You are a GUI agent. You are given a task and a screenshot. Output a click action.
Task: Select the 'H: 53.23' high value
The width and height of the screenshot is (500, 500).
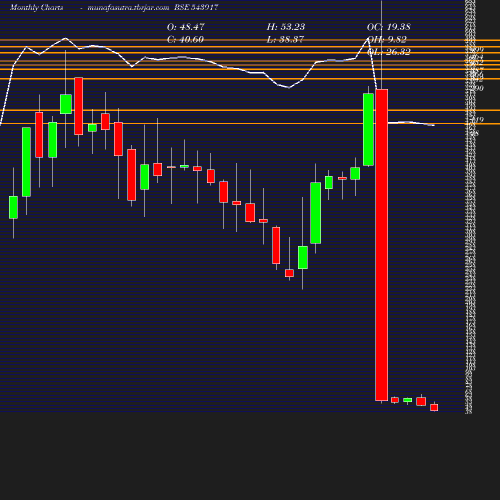point(286,27)
